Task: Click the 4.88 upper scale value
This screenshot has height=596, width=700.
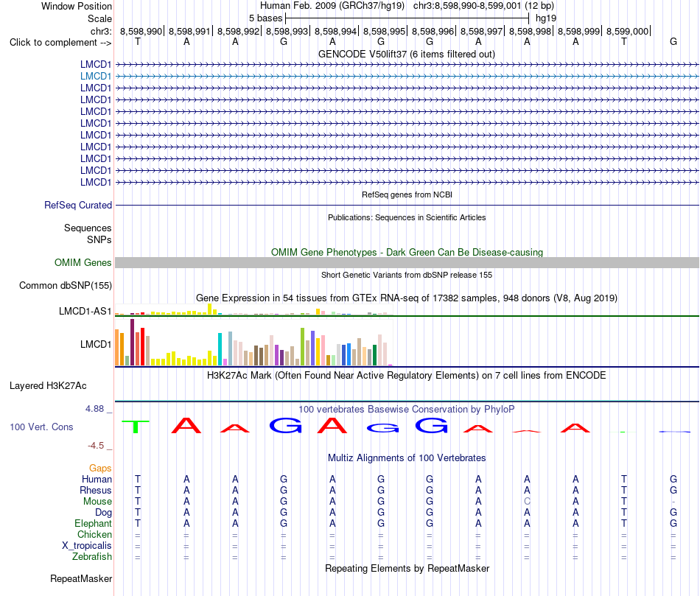Action: click(x=94, y=408)
